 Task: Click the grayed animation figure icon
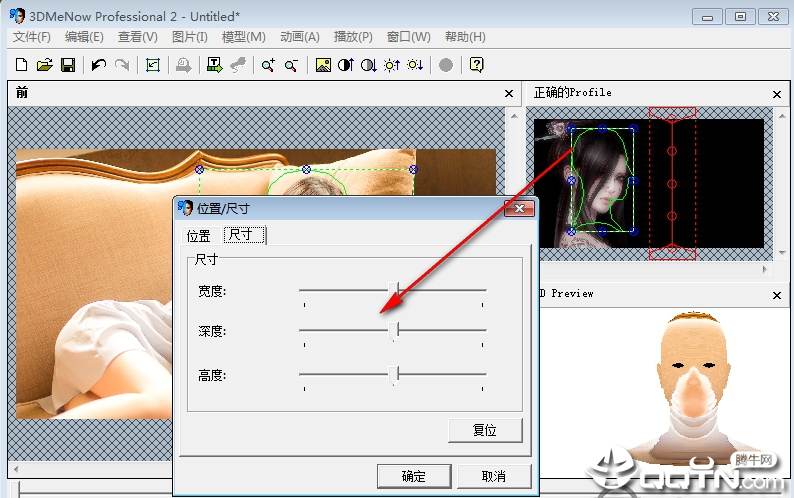coord(238,65)
